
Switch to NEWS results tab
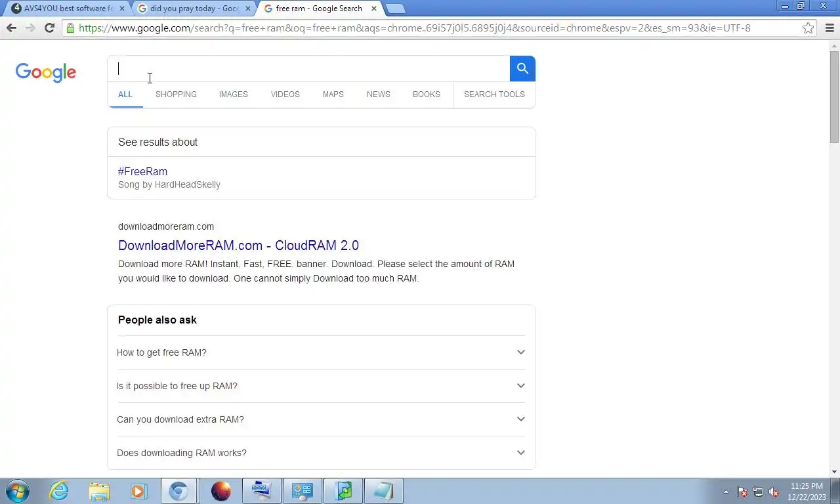(x=378, y=94)
